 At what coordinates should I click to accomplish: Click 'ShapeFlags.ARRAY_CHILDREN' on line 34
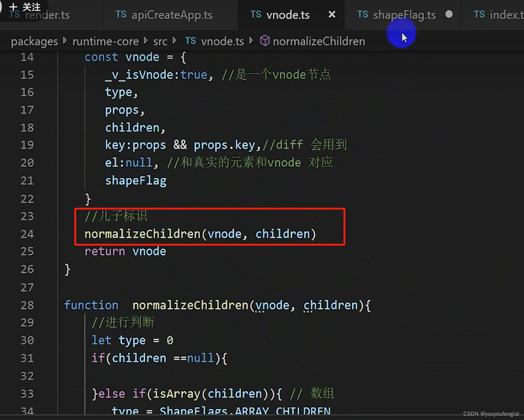click(x=245, y=411)
